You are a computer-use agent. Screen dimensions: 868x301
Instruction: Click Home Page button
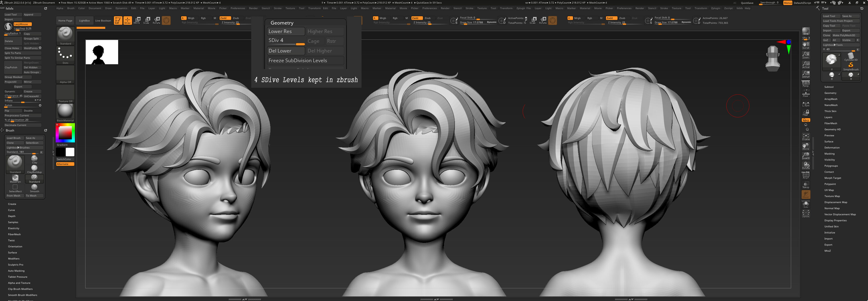pos(65,20)
